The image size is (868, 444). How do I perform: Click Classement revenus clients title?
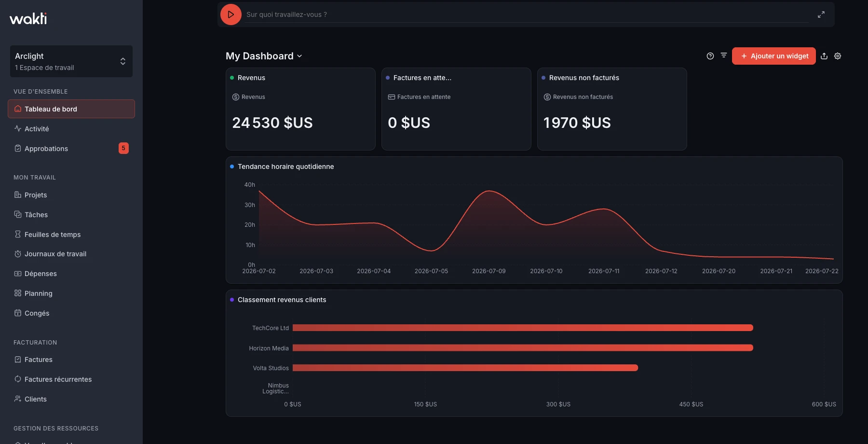coord(282,300)
